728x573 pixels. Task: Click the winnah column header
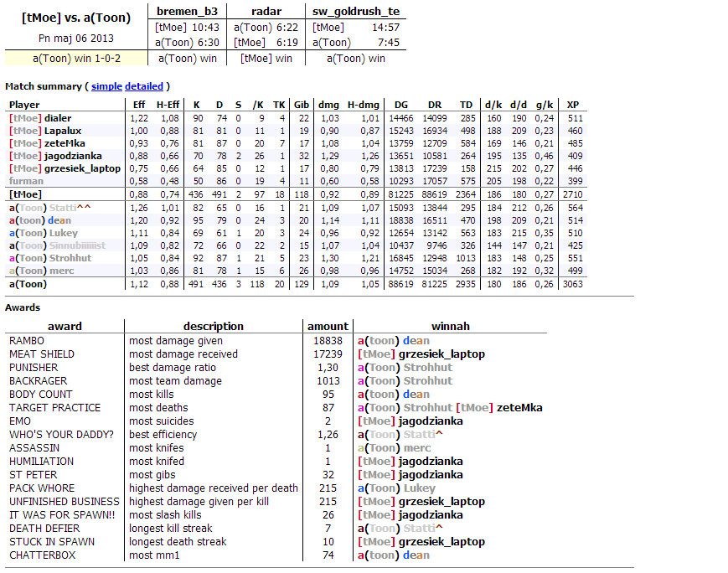pos(450,326)
